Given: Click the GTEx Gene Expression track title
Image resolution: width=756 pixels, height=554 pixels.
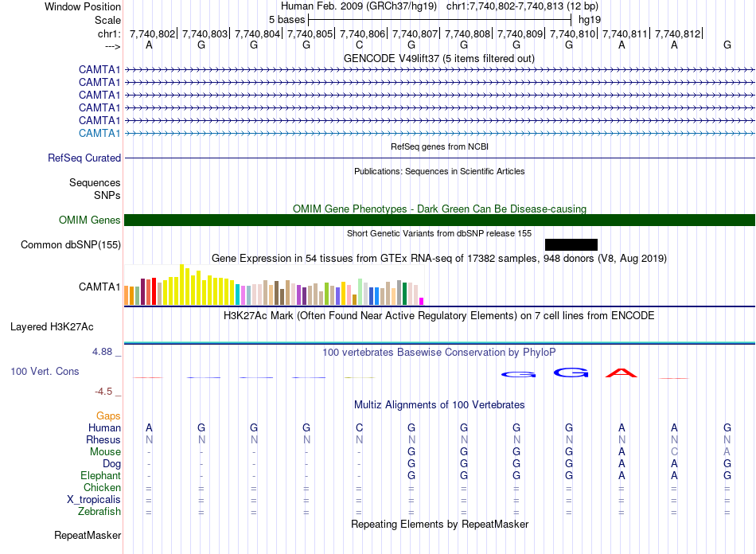Looking at the screenshot, I should 439,259.
